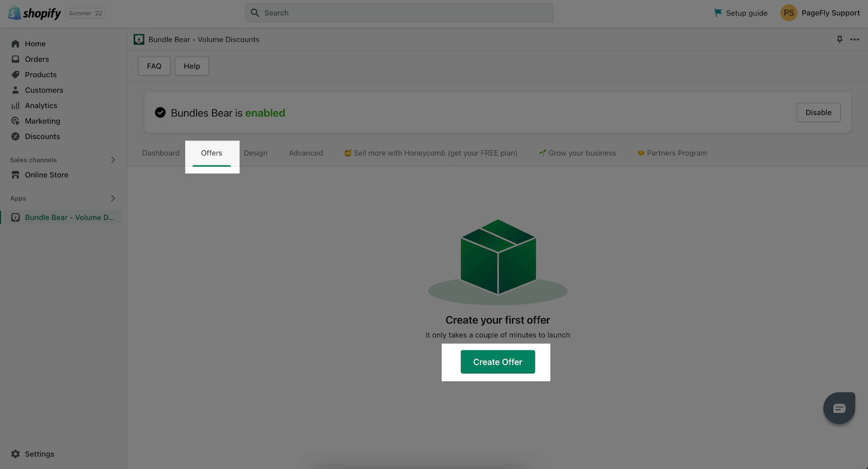Click the Summer '22 badge

click(x=86, y=13)
